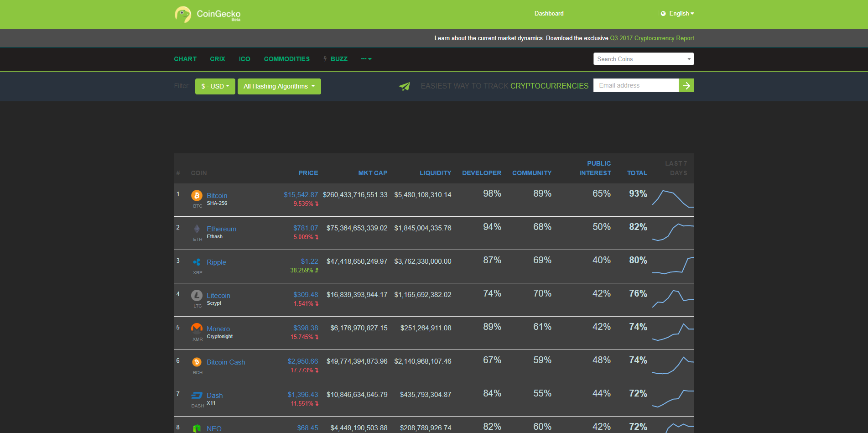Open the BUZZ menu item
The image size is (868, 433).
(339, 59)
